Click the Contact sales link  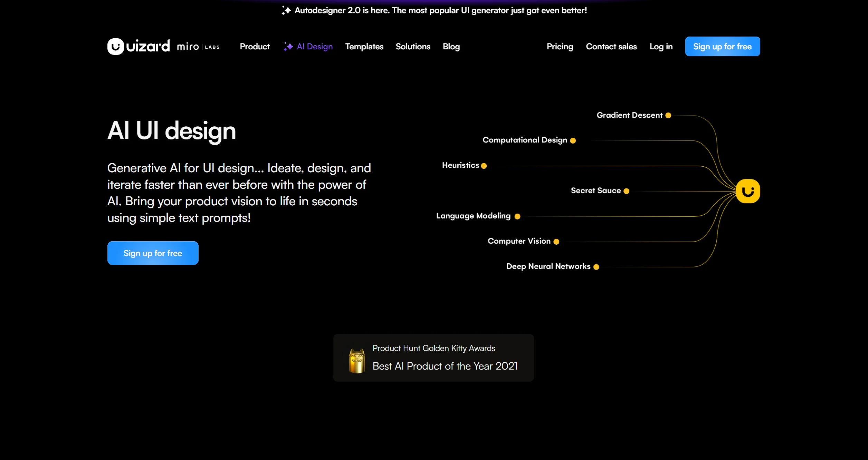611,47
